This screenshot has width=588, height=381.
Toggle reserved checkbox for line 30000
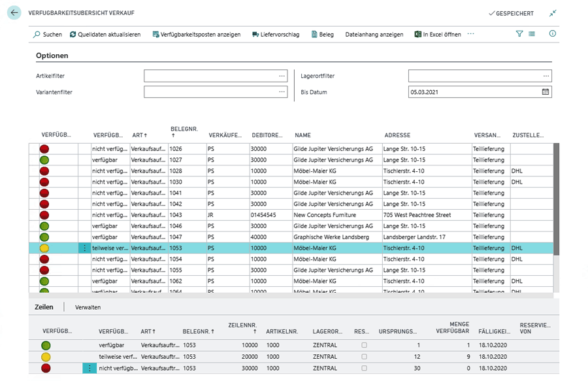364,368
